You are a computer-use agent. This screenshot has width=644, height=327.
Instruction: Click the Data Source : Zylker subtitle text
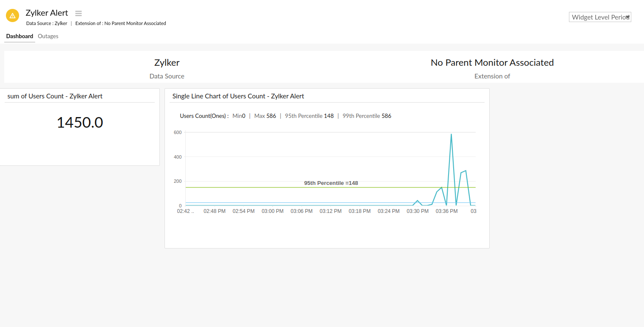[x=46, y=23]
